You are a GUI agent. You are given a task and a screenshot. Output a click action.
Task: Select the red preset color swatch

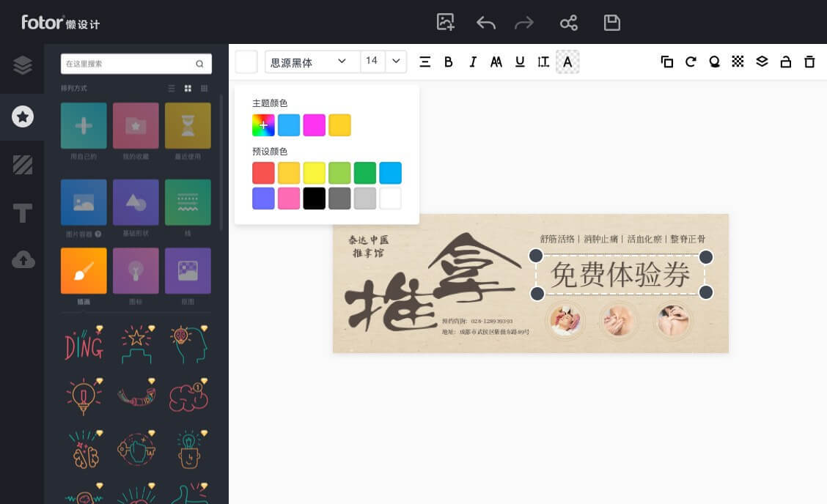pyautogui.click(x=263, y=173)
